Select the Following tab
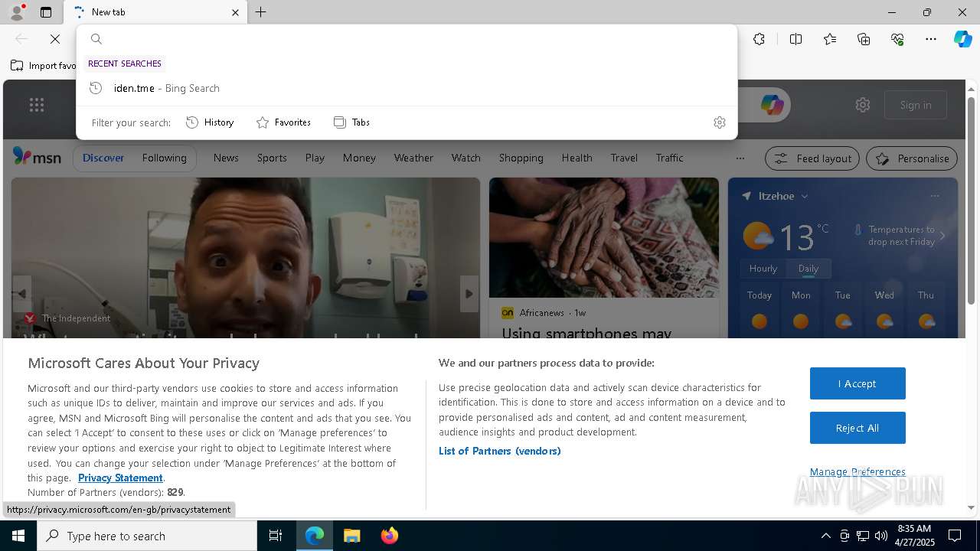980x551 pixels. coord(164,158)
